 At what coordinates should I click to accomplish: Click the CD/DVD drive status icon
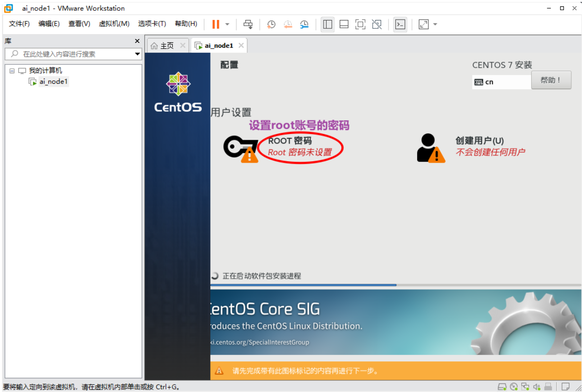(x=514, y=386)
